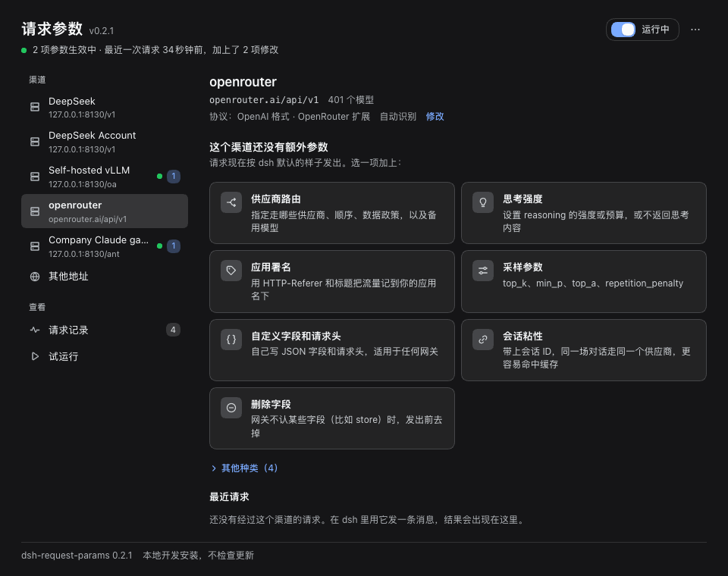Click the 401 个模型 count
728x576 pixels.
coord(351,100)
